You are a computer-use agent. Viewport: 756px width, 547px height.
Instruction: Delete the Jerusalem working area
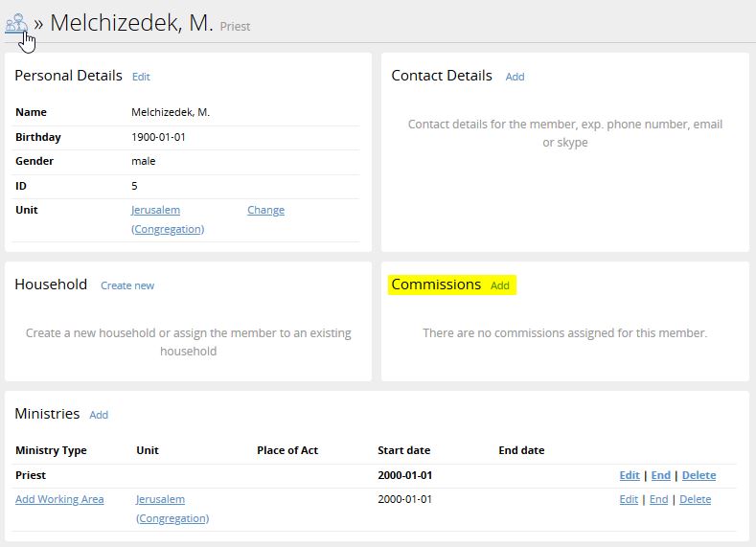pos(695,499)
